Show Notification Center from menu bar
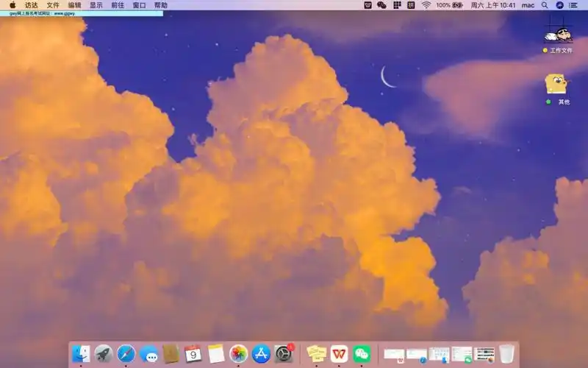This screenshot has height=368, width=588. (573, 5)
